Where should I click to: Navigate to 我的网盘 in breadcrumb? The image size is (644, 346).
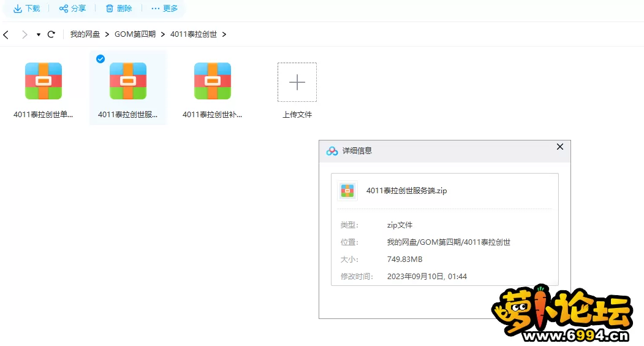85,34
